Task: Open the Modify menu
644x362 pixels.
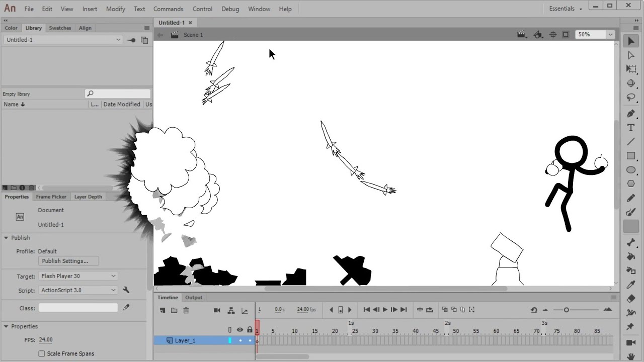Action: click(x=115, y=9)
